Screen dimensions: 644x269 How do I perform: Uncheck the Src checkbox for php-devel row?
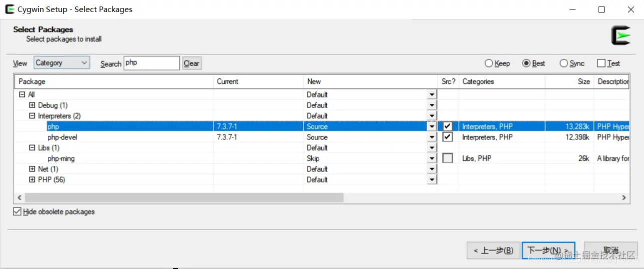[x=448, y=137]
